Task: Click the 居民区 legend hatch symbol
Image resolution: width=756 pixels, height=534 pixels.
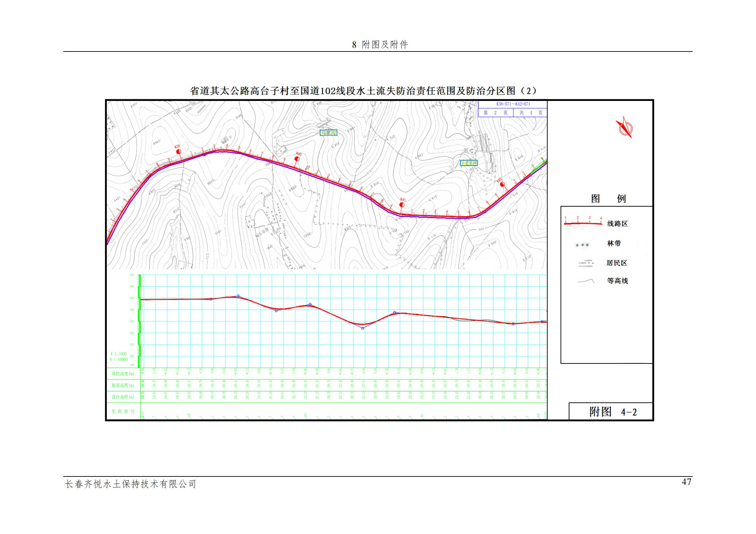Action: (x=586, y=263)
